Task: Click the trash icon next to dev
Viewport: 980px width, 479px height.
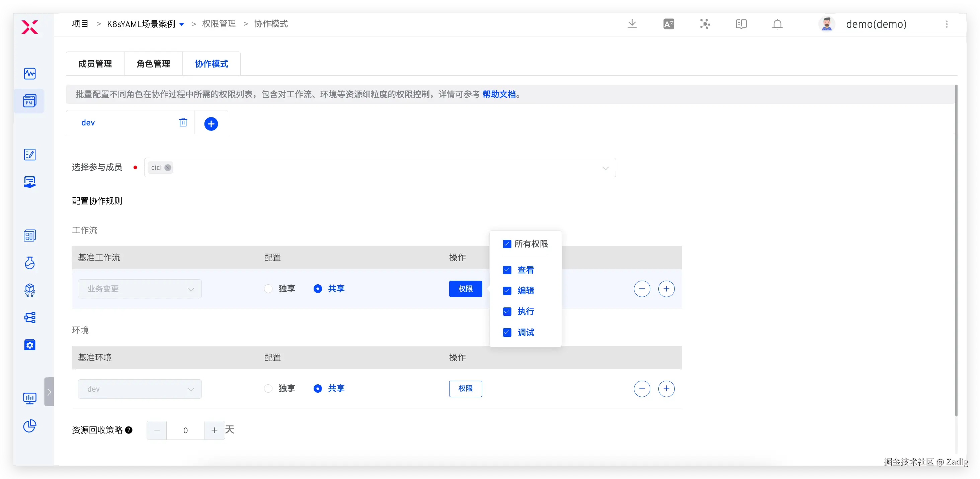Action: [x=183, y=122]
